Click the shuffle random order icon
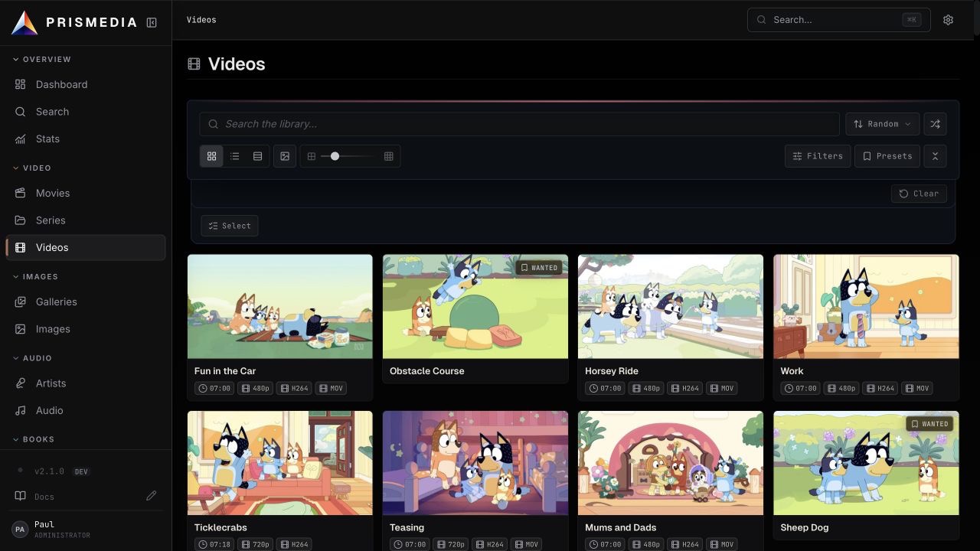 pos(935,124)
